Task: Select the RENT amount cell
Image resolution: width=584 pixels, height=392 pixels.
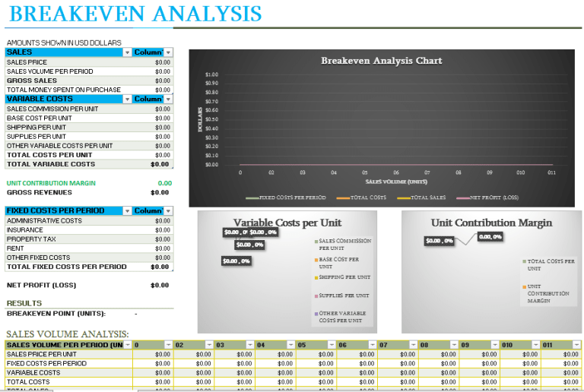Action: click(153, 248)
